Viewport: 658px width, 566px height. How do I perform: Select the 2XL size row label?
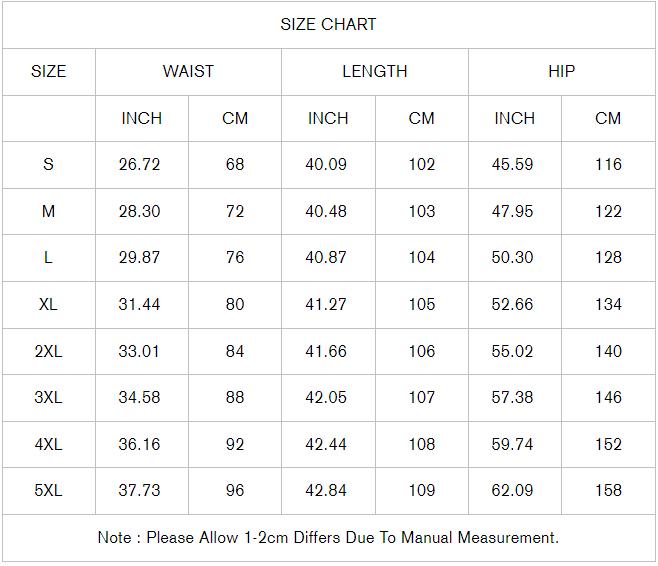click(x=48, y=351)
